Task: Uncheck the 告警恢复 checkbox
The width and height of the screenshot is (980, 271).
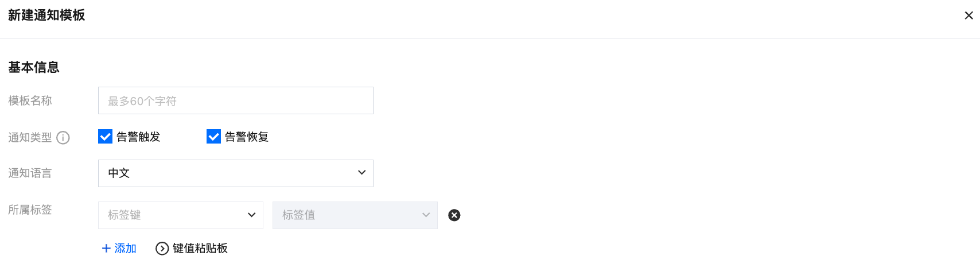Action: click(x=213, y=137)
